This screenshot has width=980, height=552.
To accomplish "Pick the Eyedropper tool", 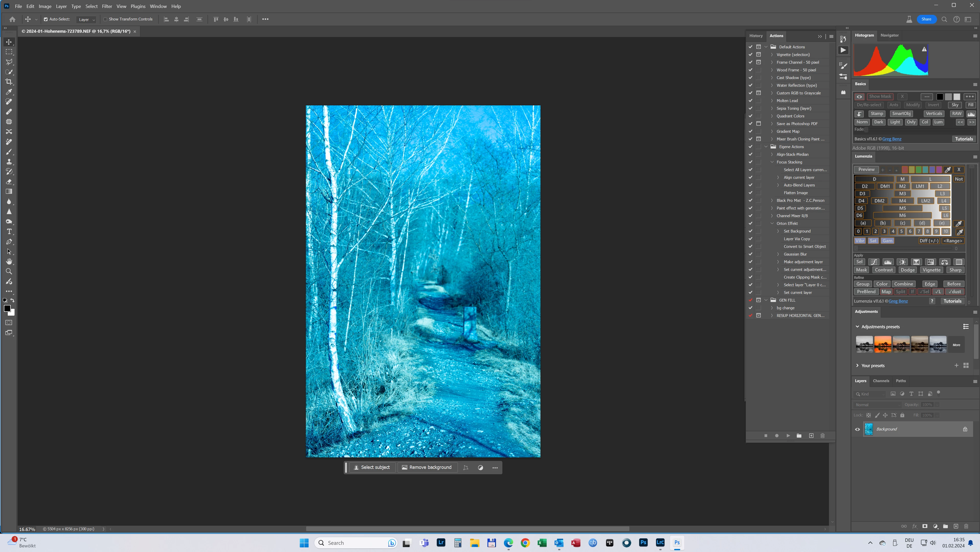I will point(9,92).
